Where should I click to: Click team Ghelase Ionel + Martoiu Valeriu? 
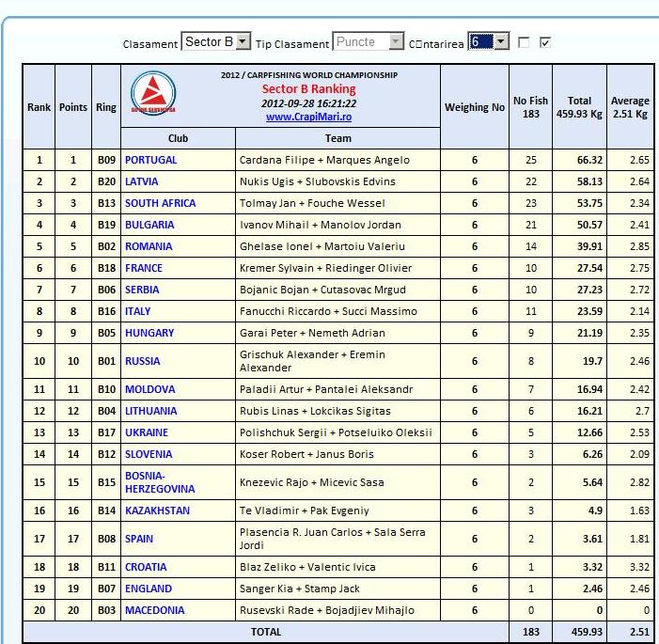click(x=322, y=246)
